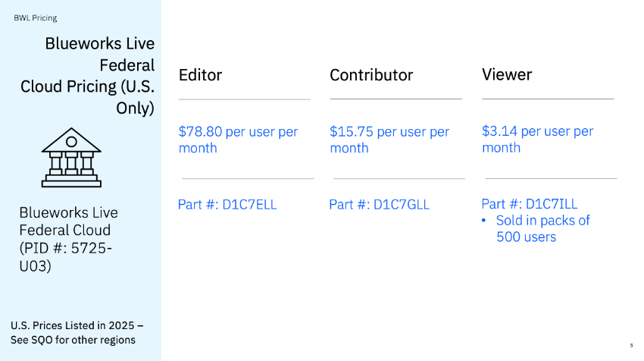This screenshot has height=361, width=644.
Task: Click the divider line below Contributor heading
Action: tap(395, 99)
